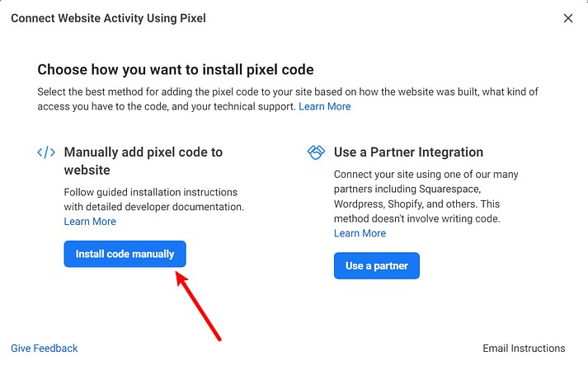Click Choose how you want to install heading
Image resolution: width=588 pixels, height=365 pixels.
[x=176, y=70]
